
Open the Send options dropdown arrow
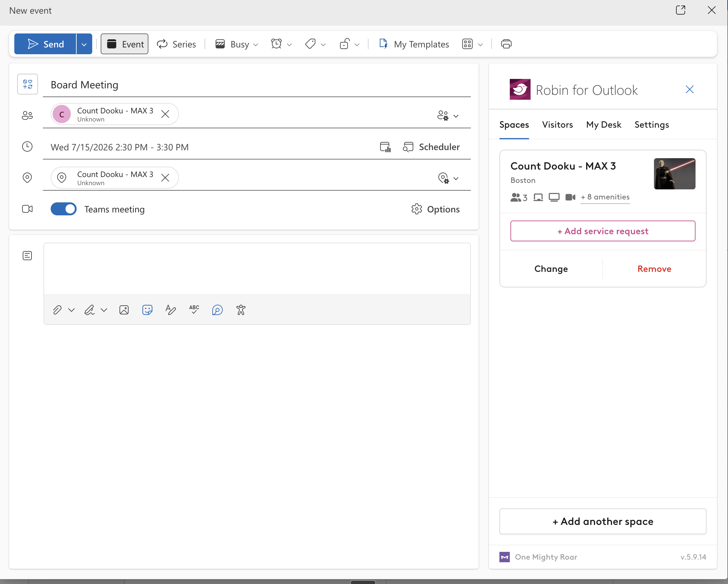click(84, 44)
